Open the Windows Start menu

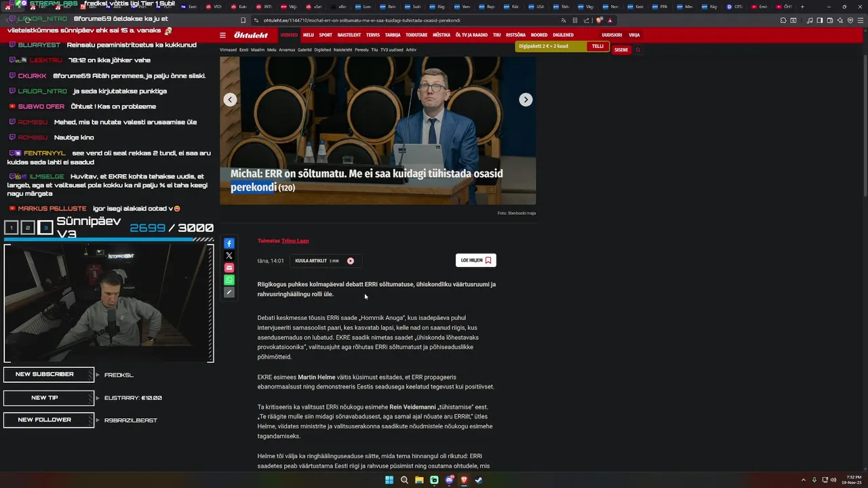tap(389, 480)
